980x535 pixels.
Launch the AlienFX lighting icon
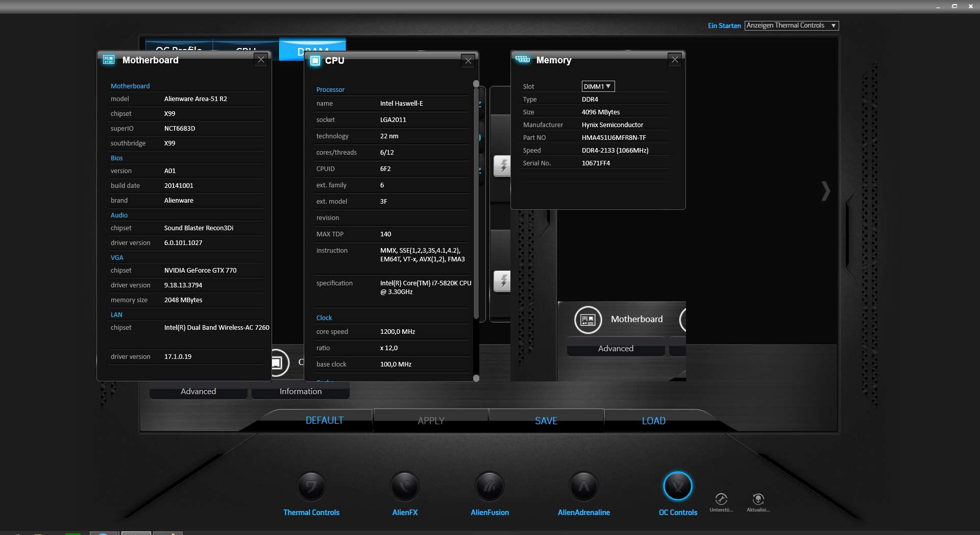[405, 486]
